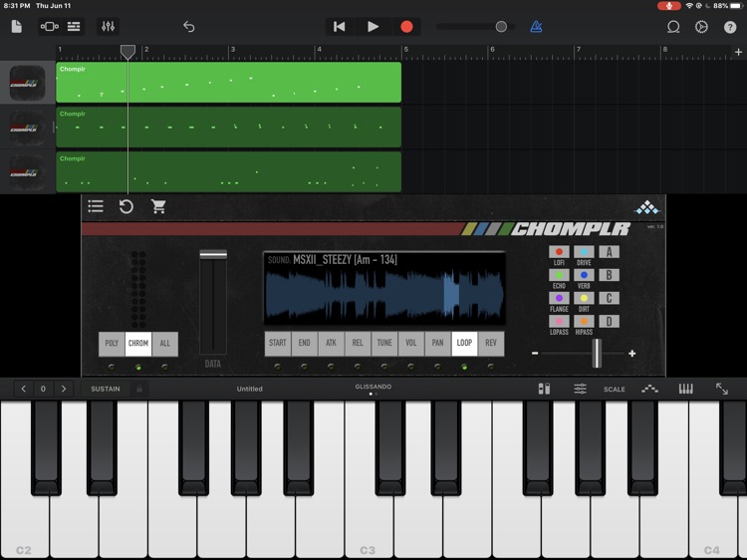Image resolution: width=747 pixels, height=560 pixels.
Task: Click the effect amount slider handle
Action: [597, 353]
